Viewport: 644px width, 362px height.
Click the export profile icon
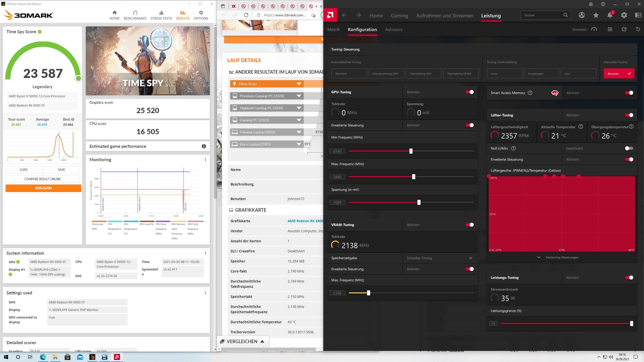tap(624, 29)
